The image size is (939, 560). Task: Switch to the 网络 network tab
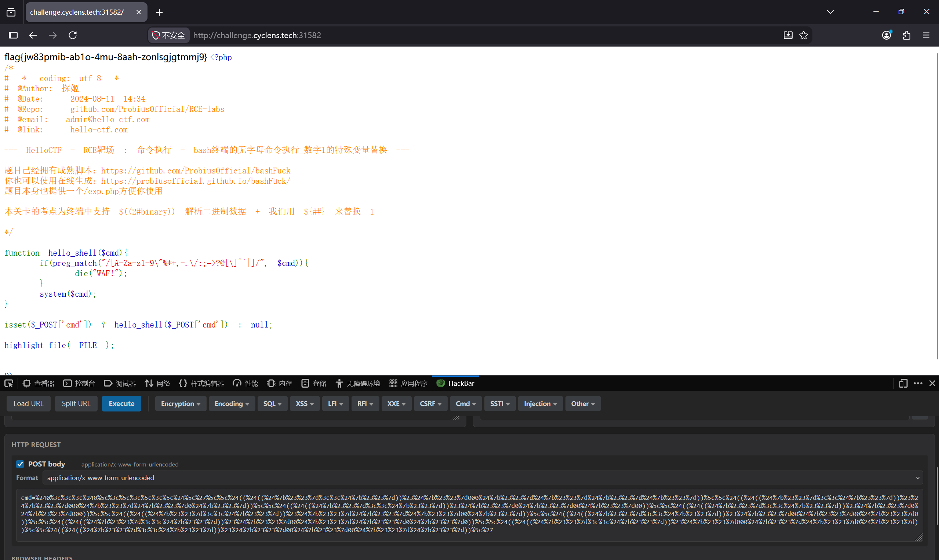click(157, 383)
